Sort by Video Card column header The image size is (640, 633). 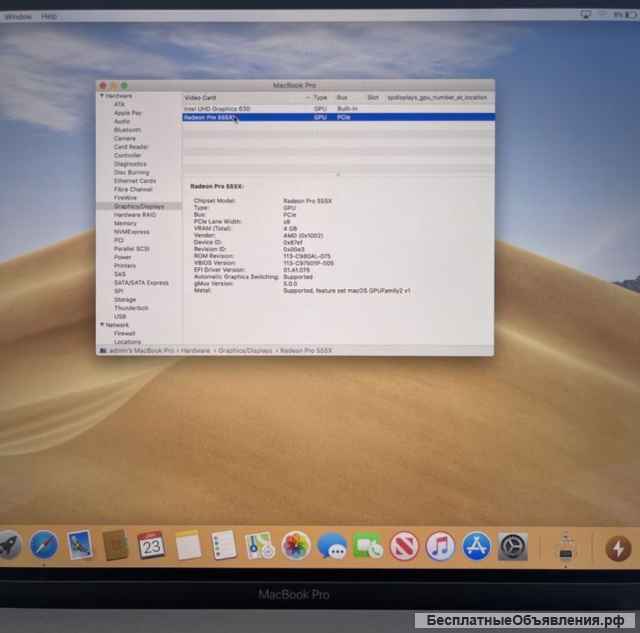[x=200, y=98]
